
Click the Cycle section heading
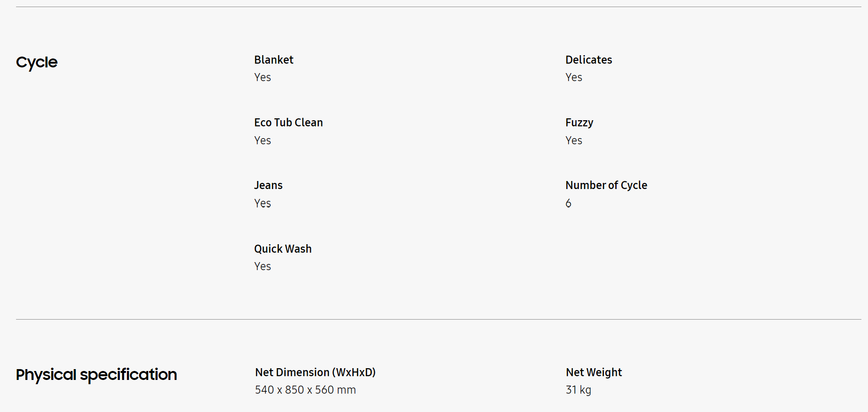pyautogui.click(x=37, y=62)
